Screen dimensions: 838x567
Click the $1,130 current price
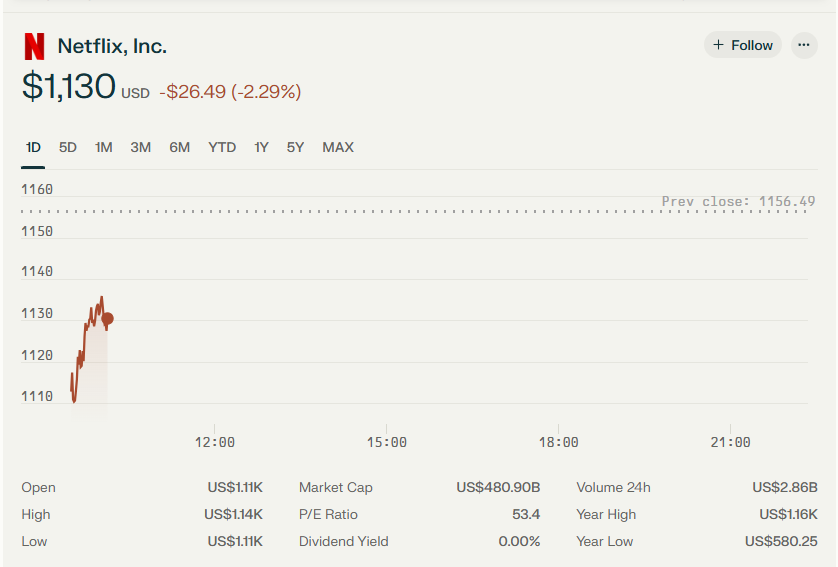[68, 87]
